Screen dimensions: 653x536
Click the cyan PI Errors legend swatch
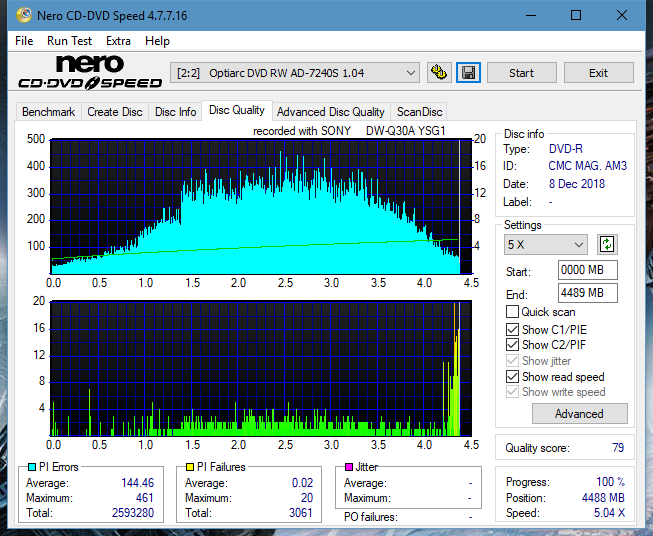pos(31,467)
